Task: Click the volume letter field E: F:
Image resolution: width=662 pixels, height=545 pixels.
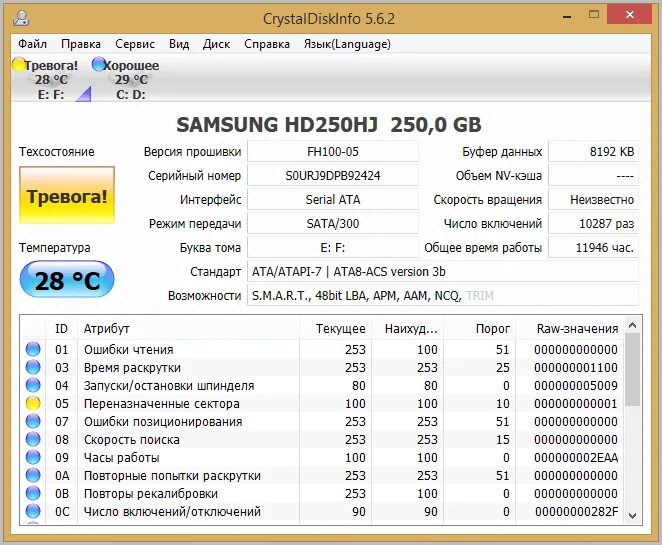Action: (x=333, y=248)
